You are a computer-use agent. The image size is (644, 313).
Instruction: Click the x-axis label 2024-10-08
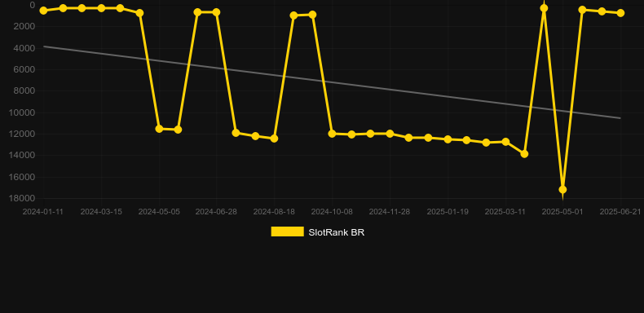[x=332, y=212]
